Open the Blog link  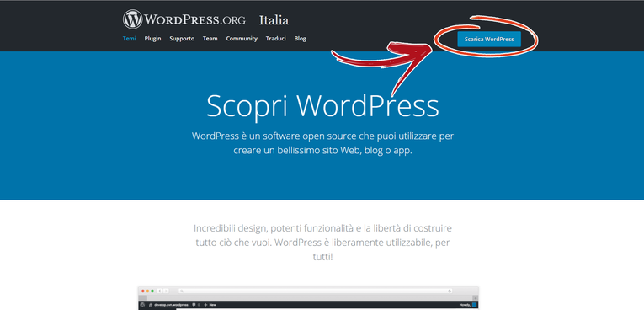pos(301,39)
